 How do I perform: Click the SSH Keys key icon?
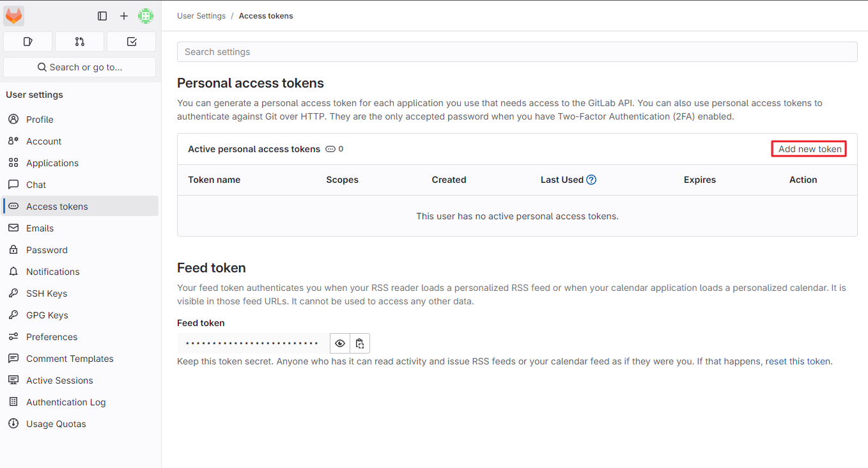13,293
